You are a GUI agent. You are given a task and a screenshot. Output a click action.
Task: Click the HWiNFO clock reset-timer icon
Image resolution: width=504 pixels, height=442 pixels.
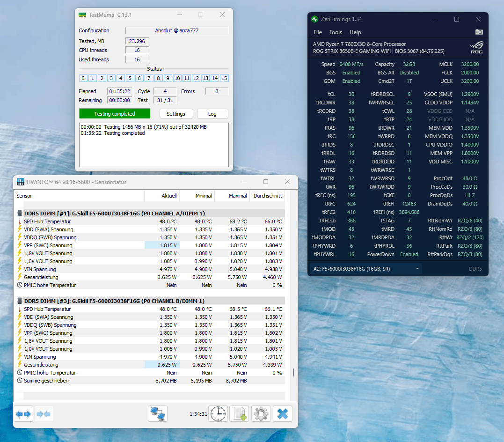pos(218,414)
